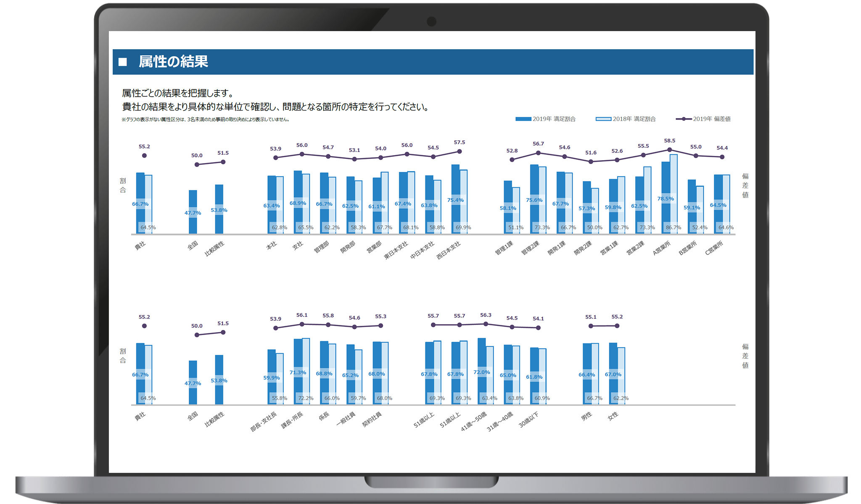Click the 55.2 data point above 女性
861x504 pixels.
[x=617, y=326]
